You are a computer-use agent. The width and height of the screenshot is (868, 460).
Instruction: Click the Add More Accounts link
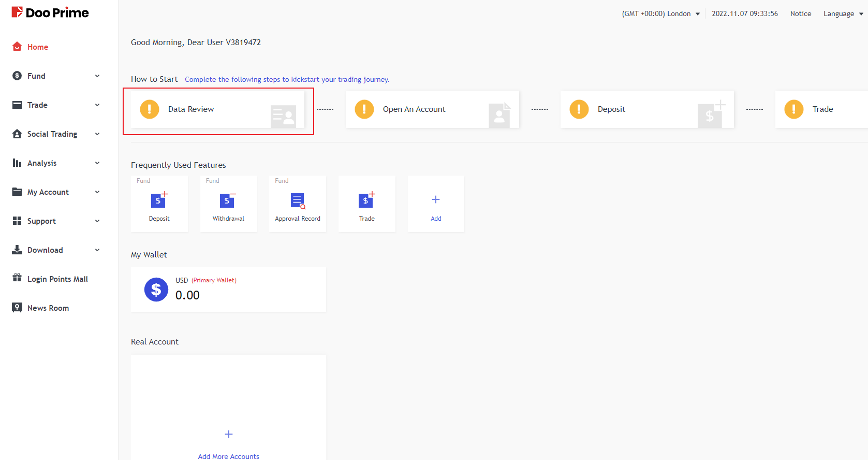[x=228, y=456]
